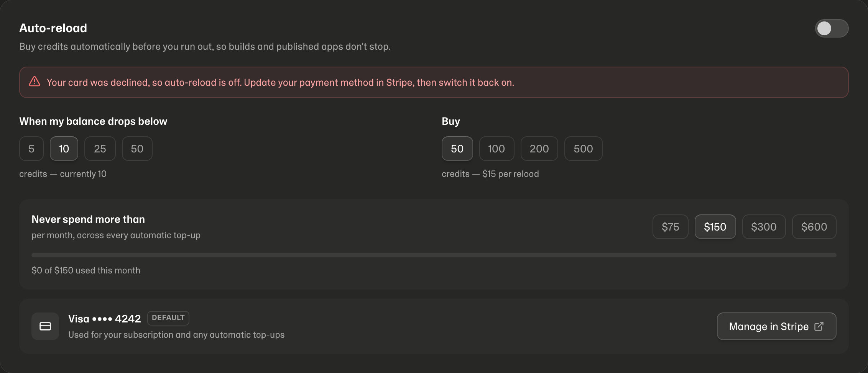Set monthly spend cap to $300

[764, 227]
